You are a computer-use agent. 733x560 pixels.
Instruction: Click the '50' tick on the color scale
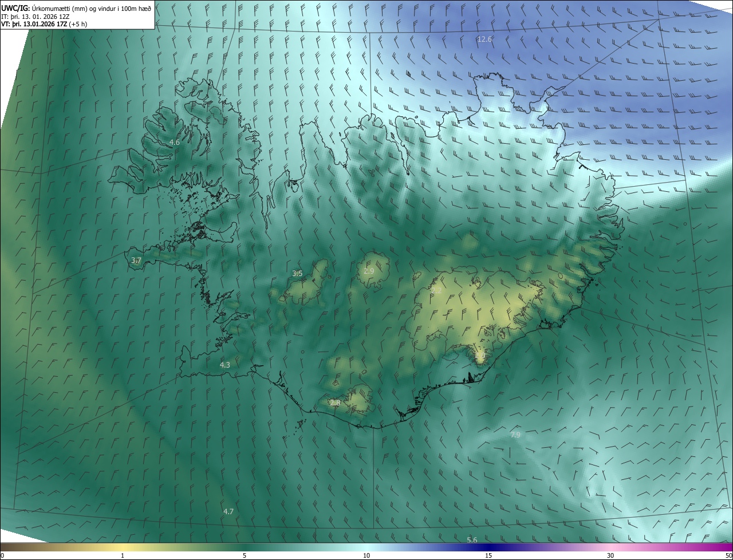[728, 556]
